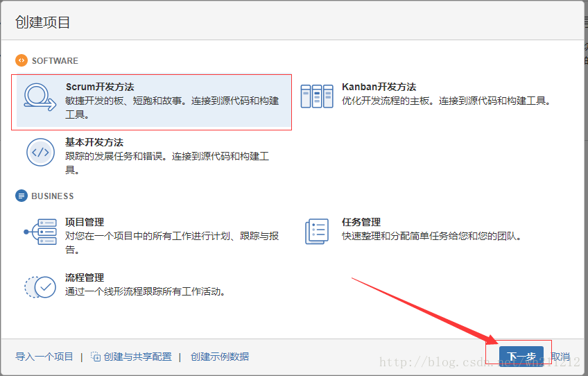
Task: Click the Kanban board columns icon
Action: coord(317,96)
